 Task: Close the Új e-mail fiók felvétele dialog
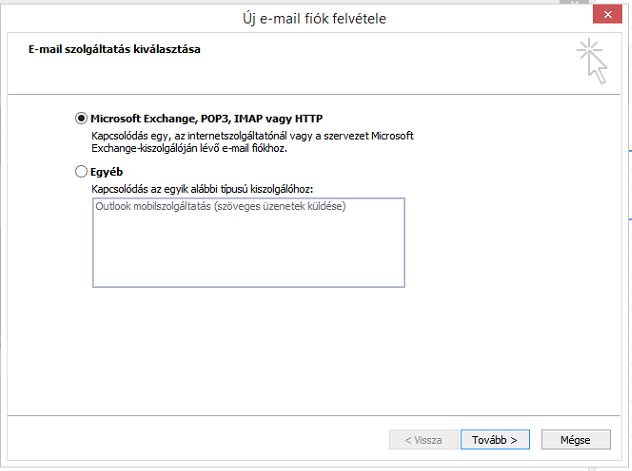pos(607,15)
